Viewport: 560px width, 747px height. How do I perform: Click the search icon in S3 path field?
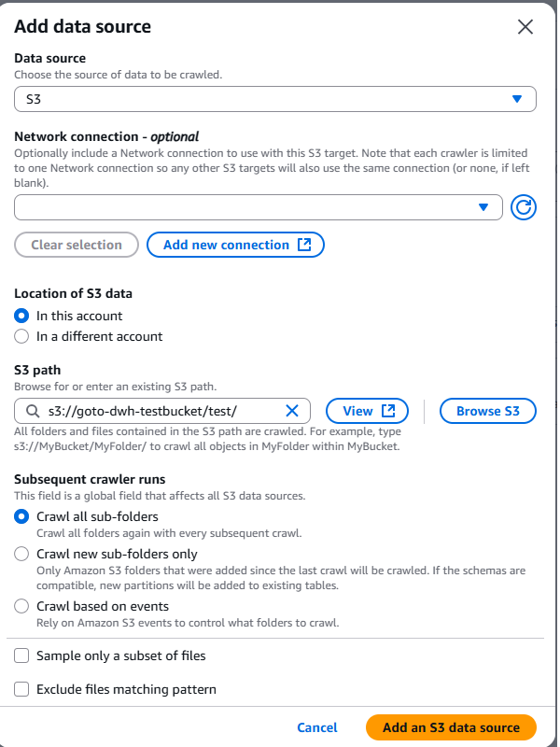tap(33, 411)
